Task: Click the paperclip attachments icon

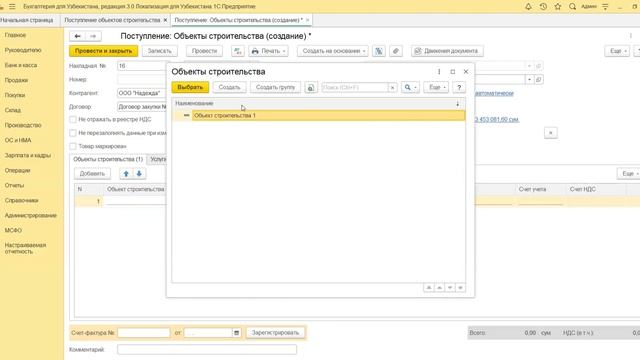Action: [x=396, y=51]
